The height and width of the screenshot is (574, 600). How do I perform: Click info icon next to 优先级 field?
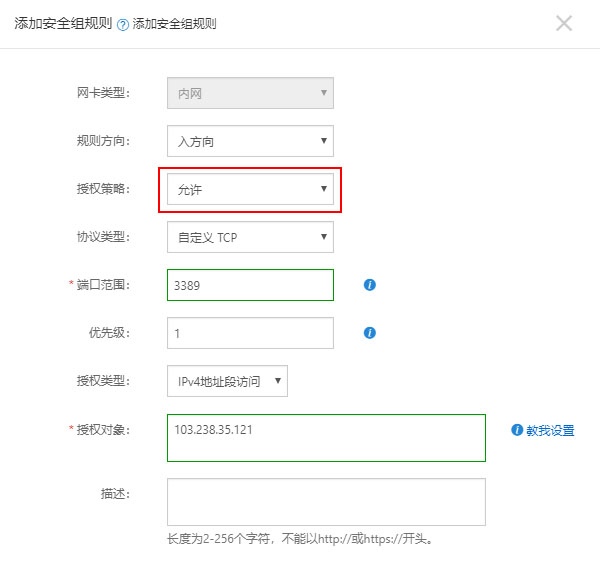click(370, 333)
